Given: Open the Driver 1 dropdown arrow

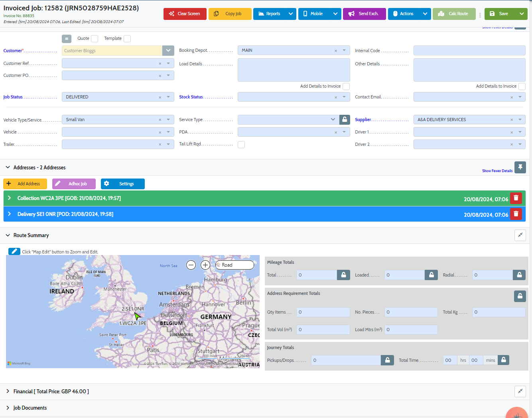Looking at the screenshot, I should point(520,132).
